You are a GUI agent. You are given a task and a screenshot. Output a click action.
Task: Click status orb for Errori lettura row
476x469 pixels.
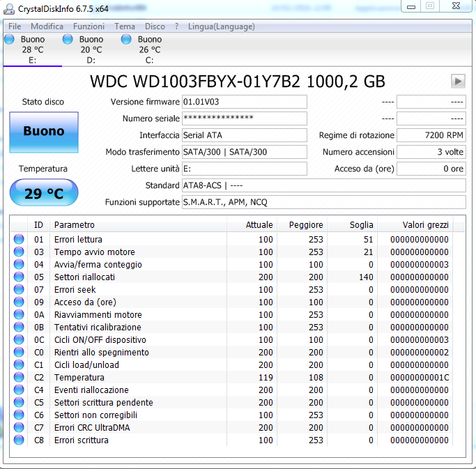[19, 240]
